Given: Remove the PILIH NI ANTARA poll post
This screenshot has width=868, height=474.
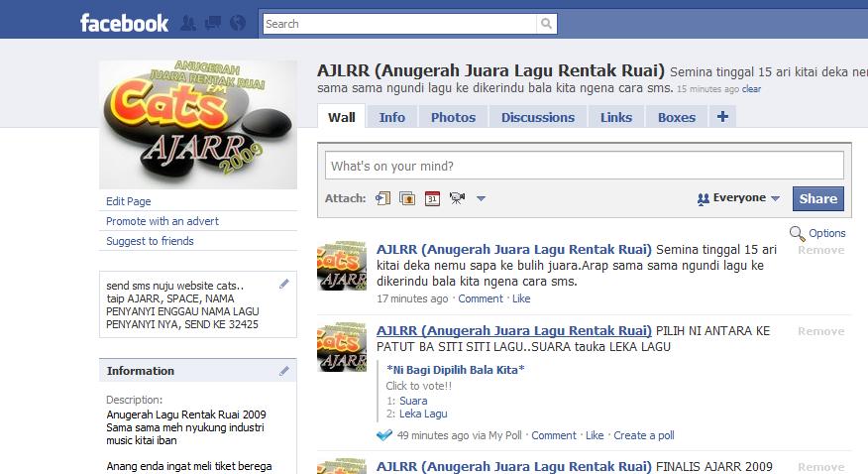Looking at the screenshot, I should 821,331.
